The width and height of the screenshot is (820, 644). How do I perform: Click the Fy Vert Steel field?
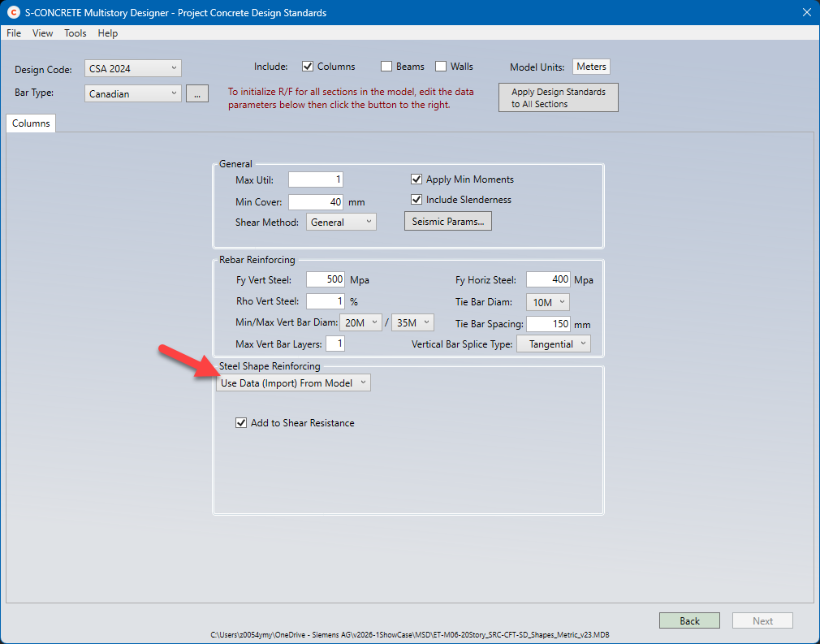326,279
